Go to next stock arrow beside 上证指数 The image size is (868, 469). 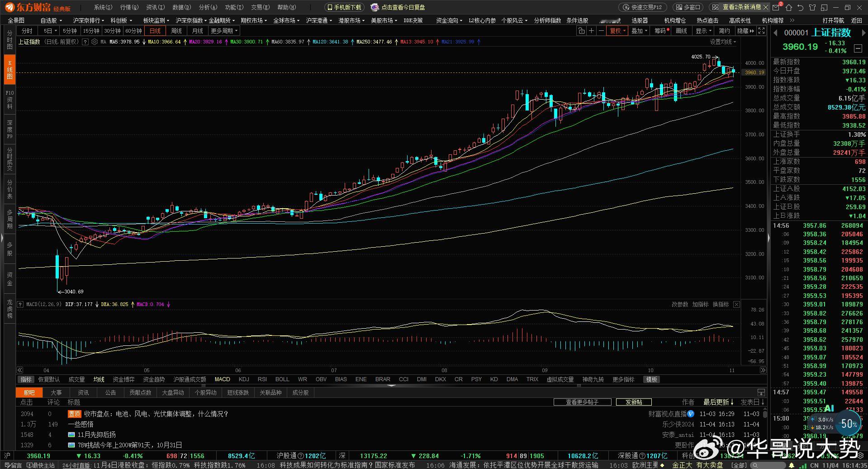pos(864,33)
